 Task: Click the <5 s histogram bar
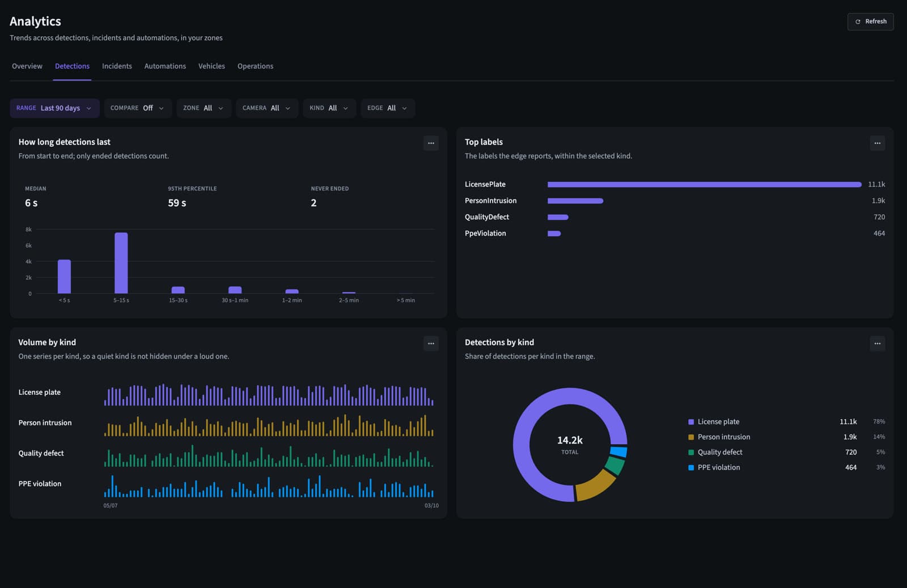click(64, 276)
